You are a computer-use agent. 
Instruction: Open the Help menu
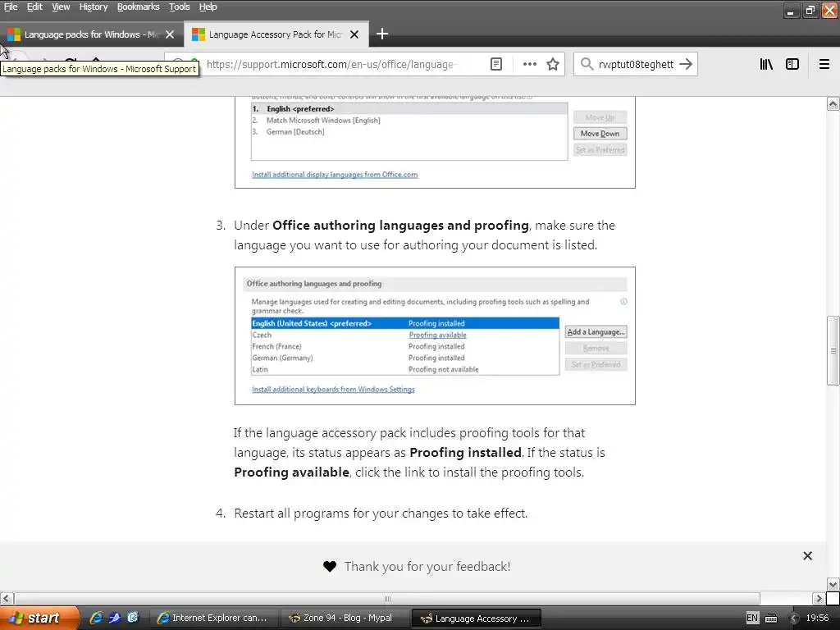pos(208,7)
